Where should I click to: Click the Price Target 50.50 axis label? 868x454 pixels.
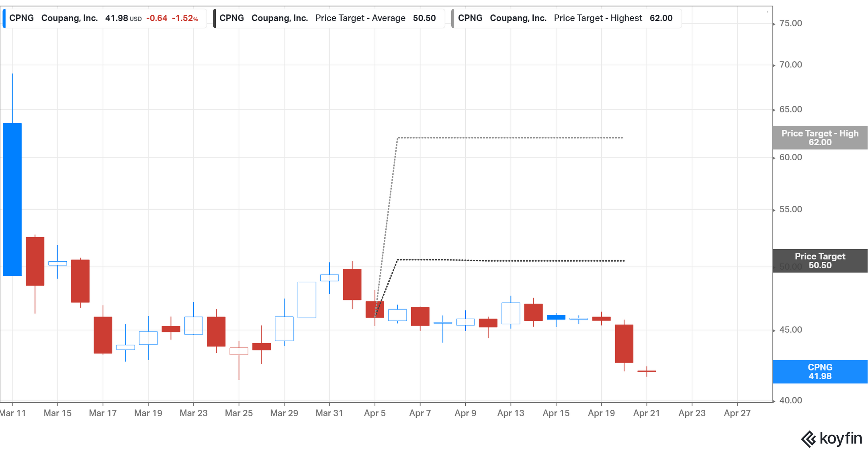coord(820,261)
